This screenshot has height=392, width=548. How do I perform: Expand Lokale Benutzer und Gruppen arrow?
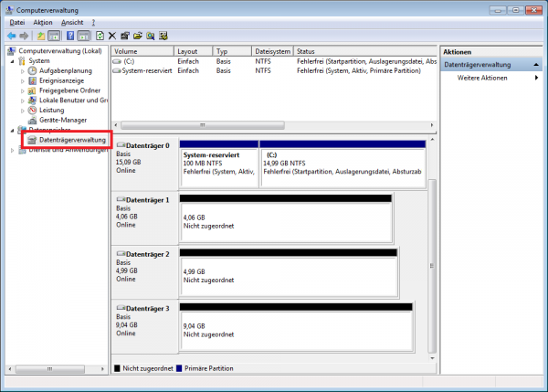(x=22, y=101)
